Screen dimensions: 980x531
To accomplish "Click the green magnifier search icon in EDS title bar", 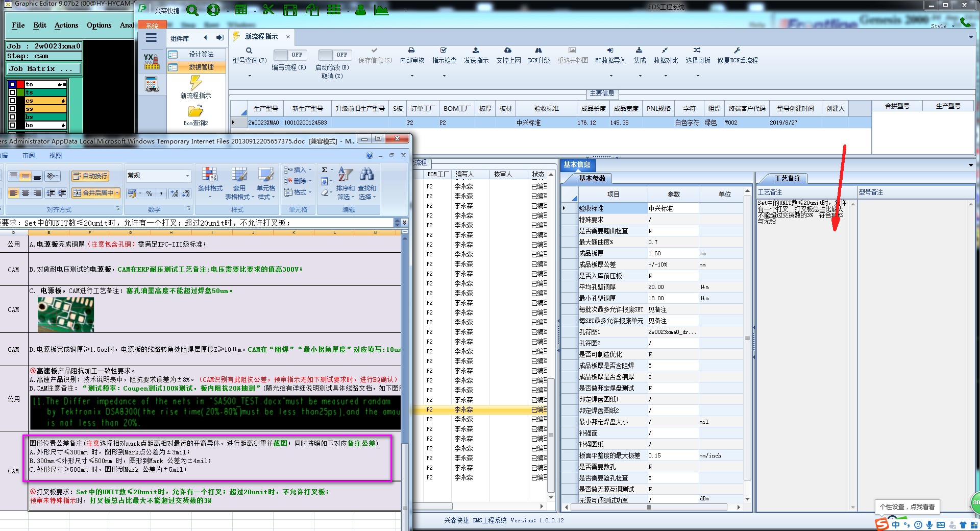I will tap(192, 10).
